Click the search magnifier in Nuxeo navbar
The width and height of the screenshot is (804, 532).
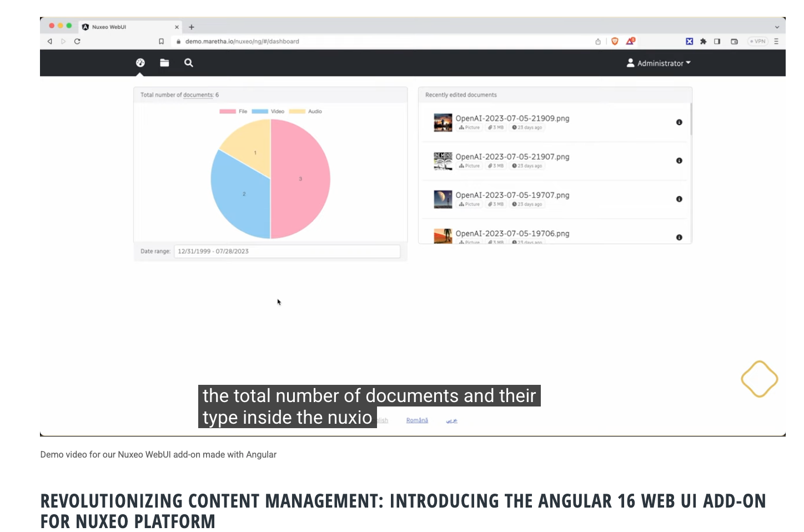click(189, 63)
